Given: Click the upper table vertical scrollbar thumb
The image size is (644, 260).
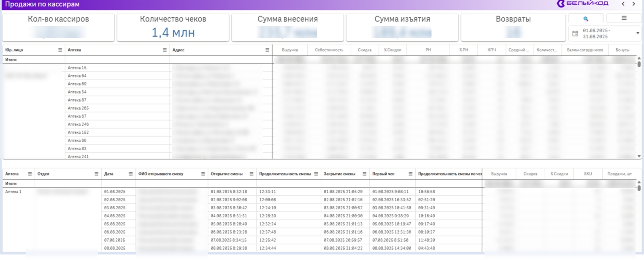Looking at the screenshot, I should pyautogui.click(x=639, y=64).
